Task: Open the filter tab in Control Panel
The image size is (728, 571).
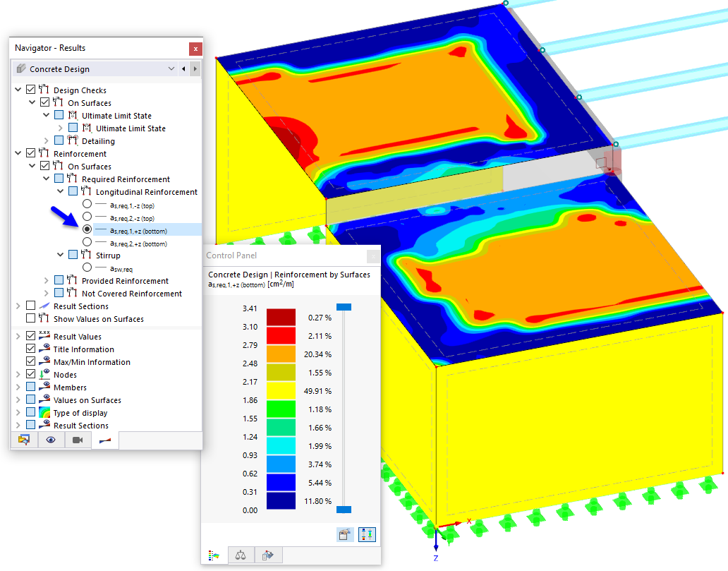Action: tap(268, 555)
